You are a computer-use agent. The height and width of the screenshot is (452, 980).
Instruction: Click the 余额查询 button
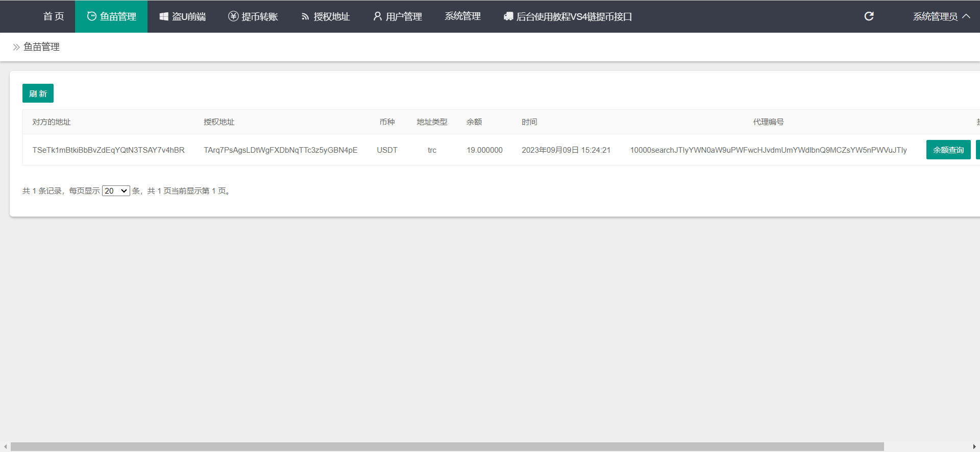pyautogui.click(x=948, y=150)
